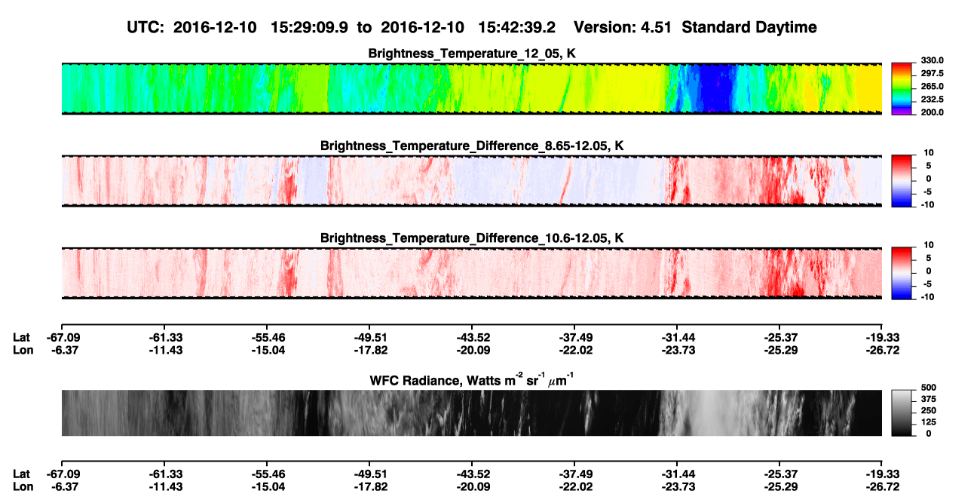Click the 297.5 colorbar tick label
Image resolution: width=980 pixels, height=503 pixels.
click(931, 73)
